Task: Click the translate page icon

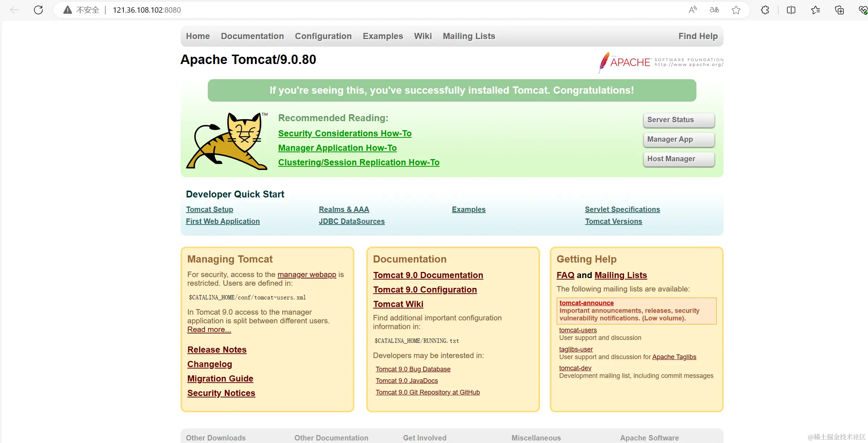Action: (x=714, y=10)
